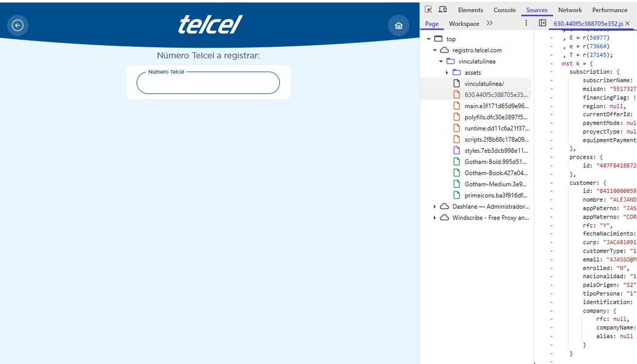
Task: Click the Telcel logo in the header
Action: [210, 24]
